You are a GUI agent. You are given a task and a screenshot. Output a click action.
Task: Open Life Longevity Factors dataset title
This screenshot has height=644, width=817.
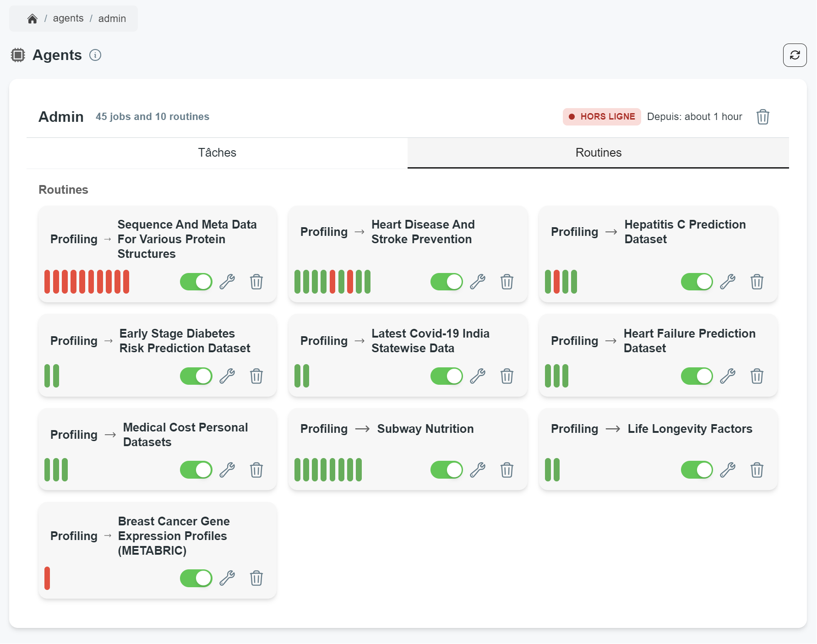tap(690, 429)
